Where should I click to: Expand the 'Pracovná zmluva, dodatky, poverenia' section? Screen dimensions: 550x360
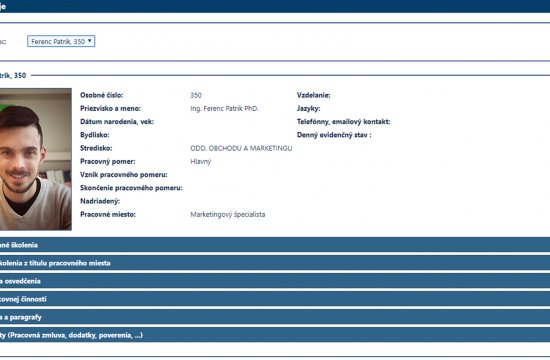click(x=275, y=335)
